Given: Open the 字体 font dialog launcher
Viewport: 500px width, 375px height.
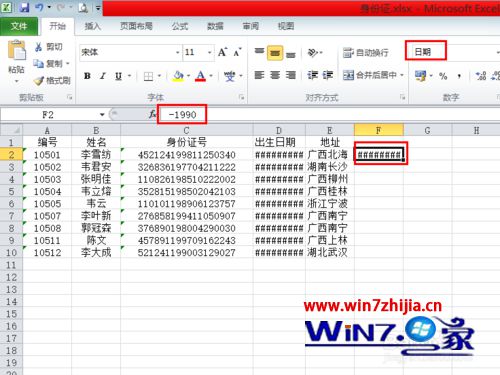Looking at the screenshot, I should [x=242, y=97].
